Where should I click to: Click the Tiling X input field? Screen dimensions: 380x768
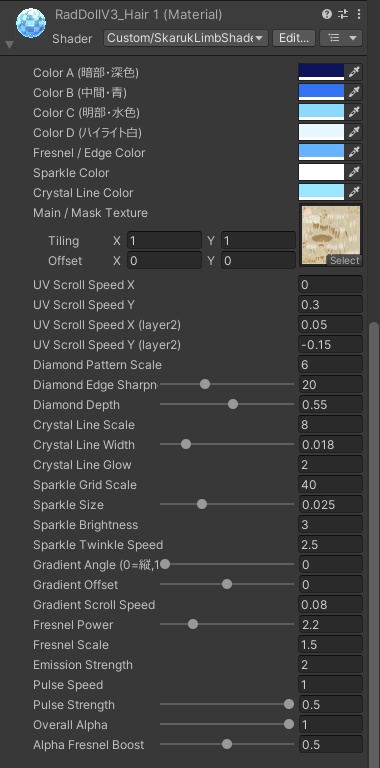164,240
